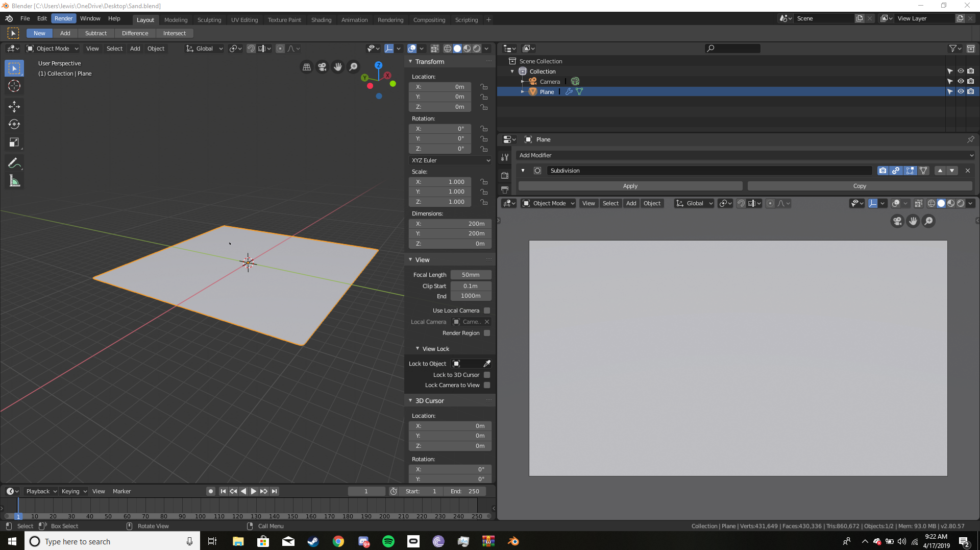Viewport: 980px width, 550px height.
Task: Select the Move tool in left toolbar
Action: pos(14,106)
